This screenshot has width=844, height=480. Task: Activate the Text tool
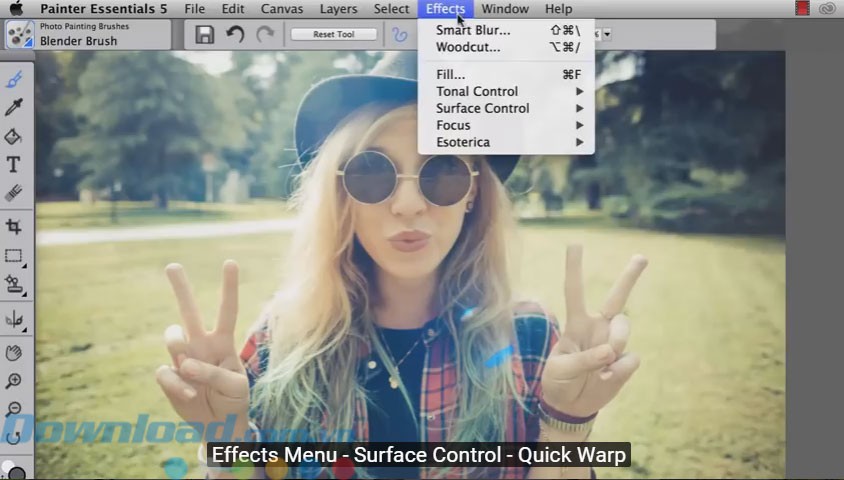click(x=14, y=165)
